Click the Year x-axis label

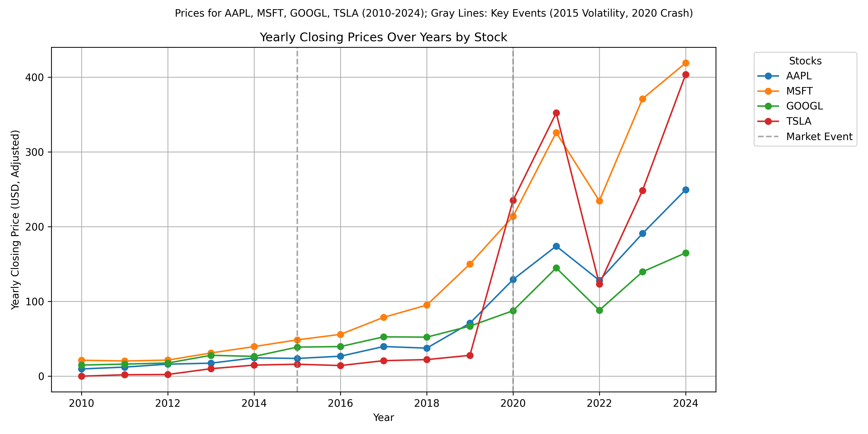tap(383, 418)
